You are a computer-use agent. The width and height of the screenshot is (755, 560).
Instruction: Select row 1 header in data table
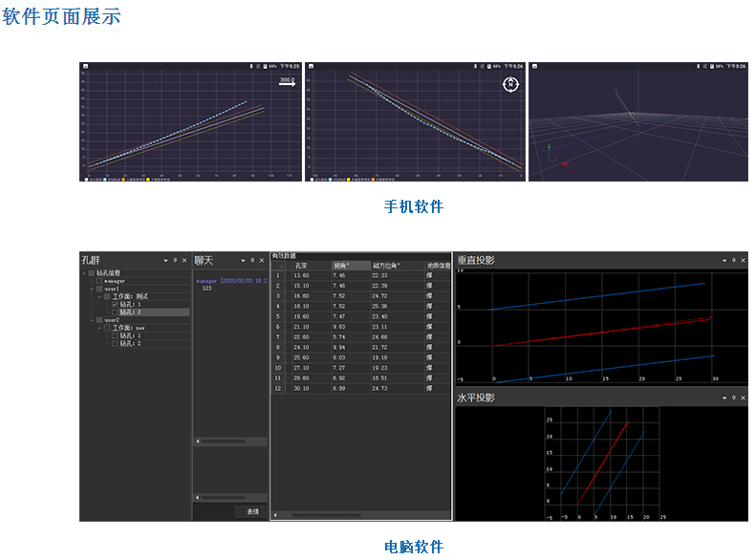(278, 275)
